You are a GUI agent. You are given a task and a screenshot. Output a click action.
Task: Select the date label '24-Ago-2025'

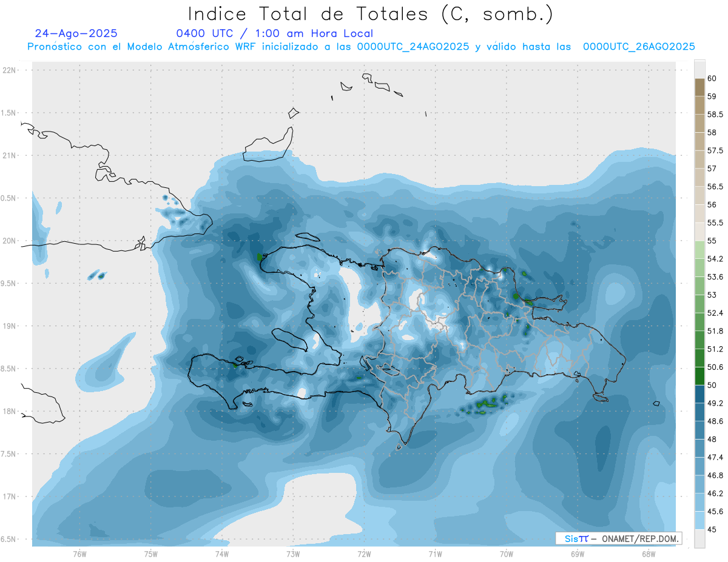pos(76,33)
